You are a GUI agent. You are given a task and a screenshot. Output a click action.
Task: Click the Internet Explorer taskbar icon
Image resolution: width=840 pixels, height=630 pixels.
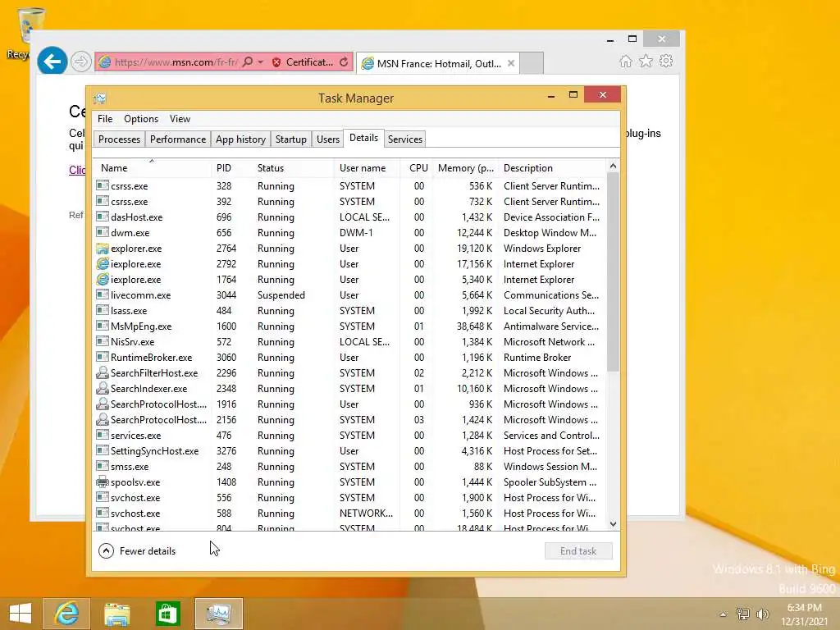(66, 614)
